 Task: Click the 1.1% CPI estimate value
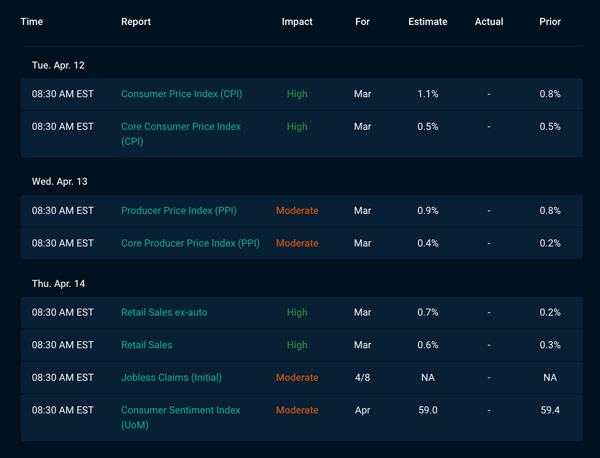click(x=427, y=94)
